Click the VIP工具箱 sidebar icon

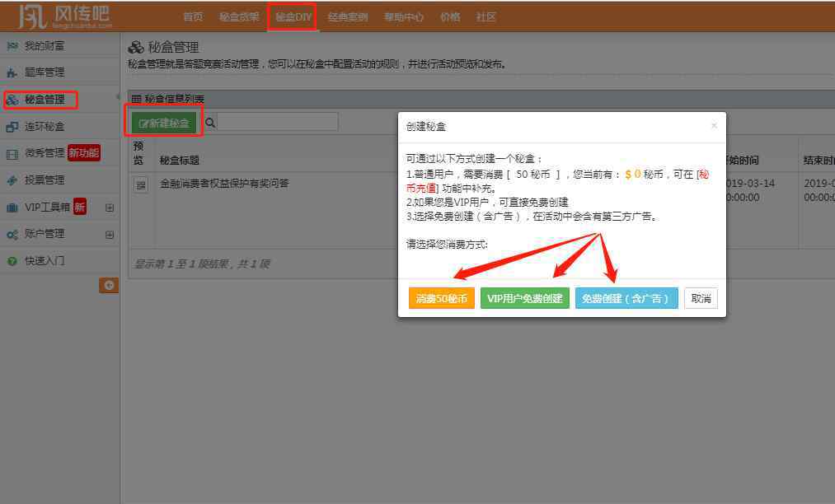12,208
